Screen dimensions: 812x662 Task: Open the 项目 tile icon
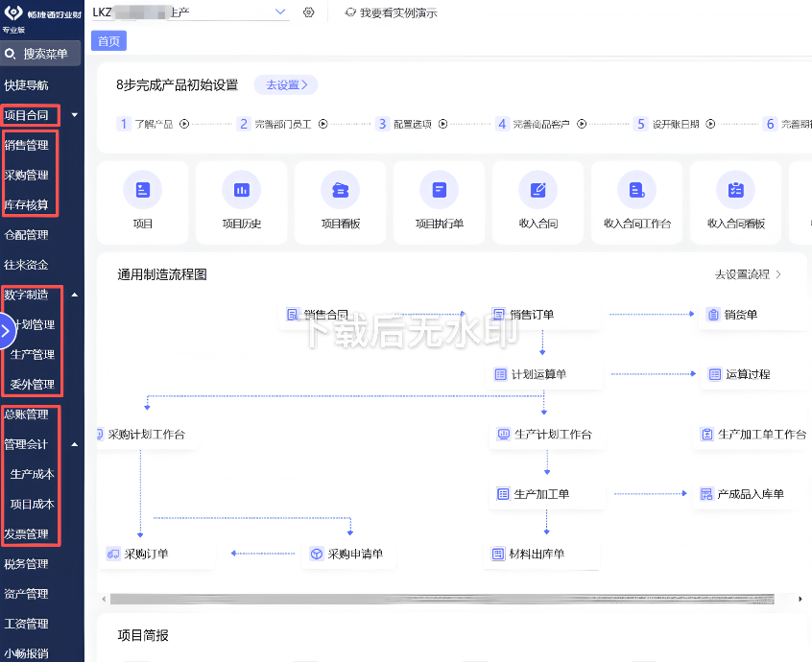click(x=142, y=190)
